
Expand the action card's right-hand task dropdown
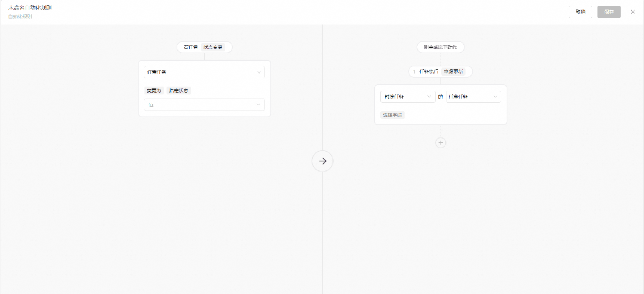tap(473, 96)
